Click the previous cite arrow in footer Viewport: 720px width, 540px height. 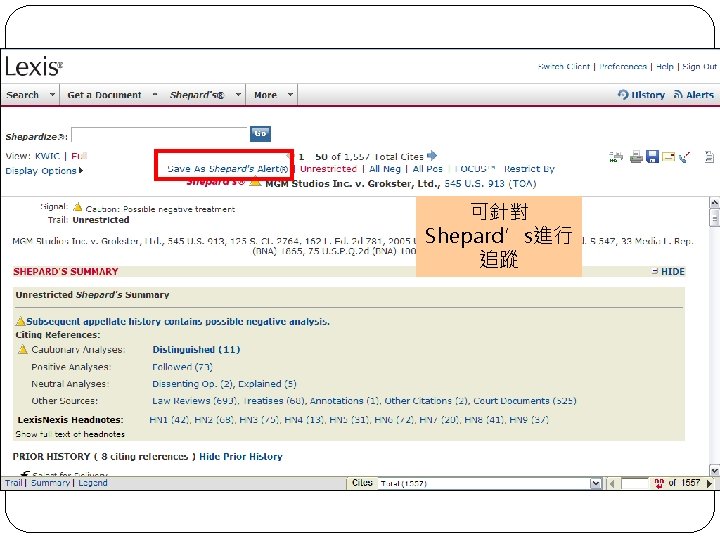pos(612,484)
